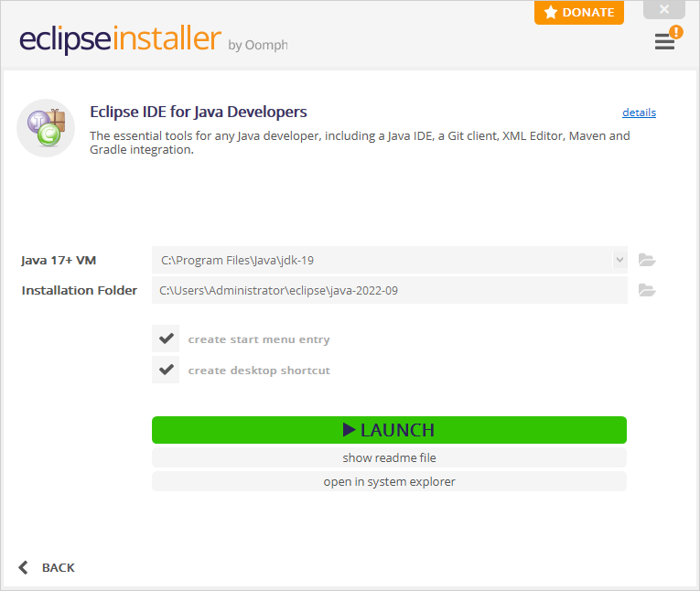Image resolution: width=700 pixels, height=591 pixels.
Task: Browse for Installation Folder via folder icon
Action: click(647, 290)
